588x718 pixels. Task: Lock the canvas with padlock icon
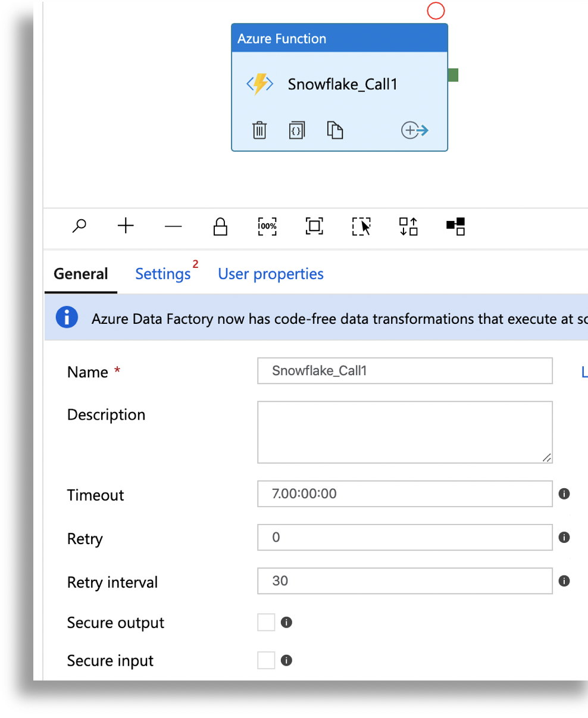[220, 226]
